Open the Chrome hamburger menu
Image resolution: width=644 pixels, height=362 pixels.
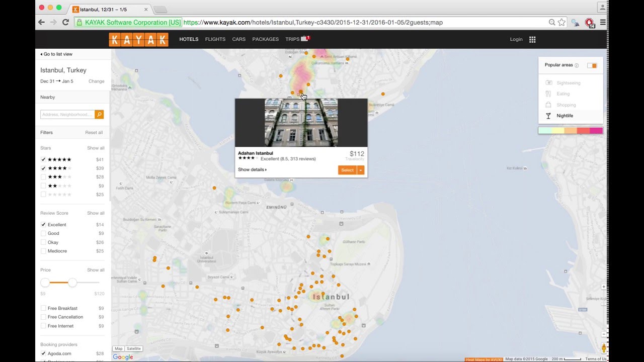(603, 22)
